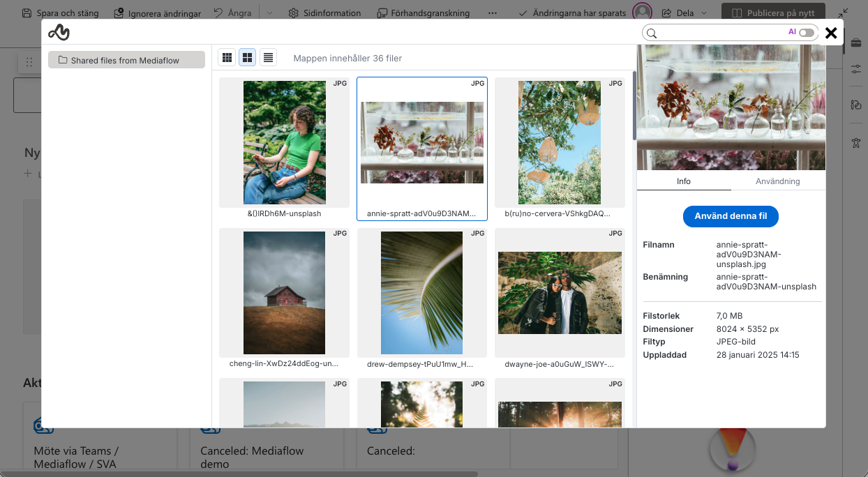This screenshot has width=868, height=477.
Task: Click the search magnifier icon
Action: (x=652, y=33)
